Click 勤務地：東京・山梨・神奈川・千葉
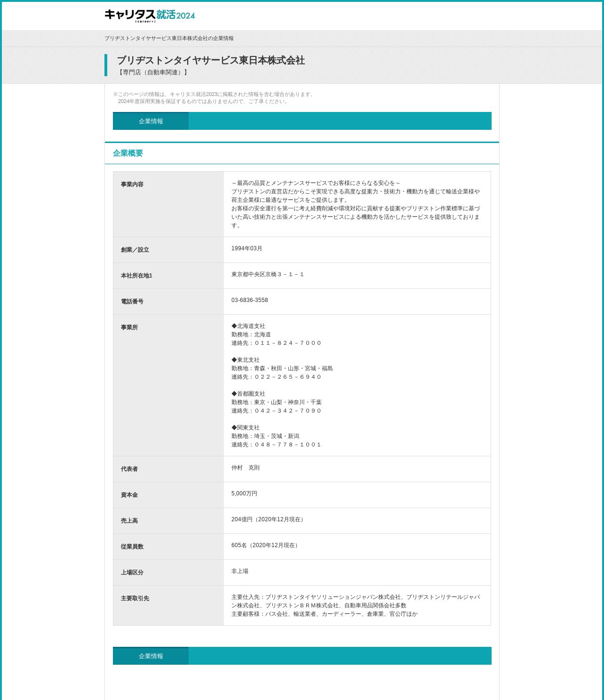 (x=277, y=402)
